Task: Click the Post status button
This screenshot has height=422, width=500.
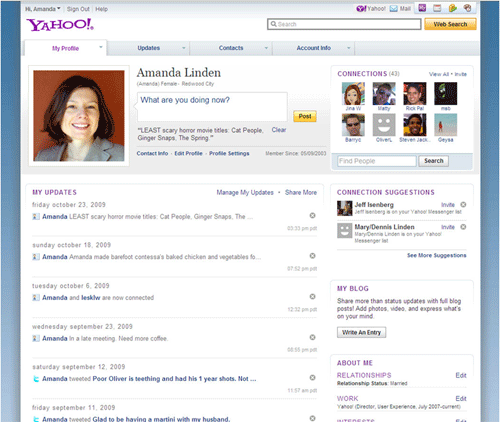Action: point(305,116)
